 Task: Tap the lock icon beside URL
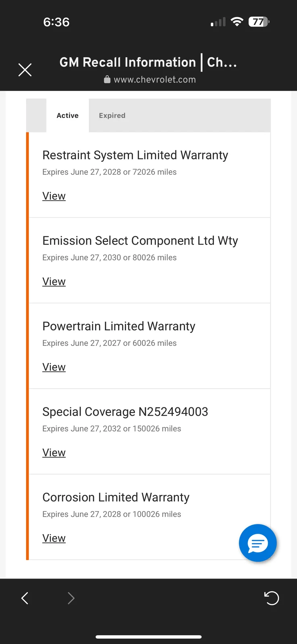point(107,80)
